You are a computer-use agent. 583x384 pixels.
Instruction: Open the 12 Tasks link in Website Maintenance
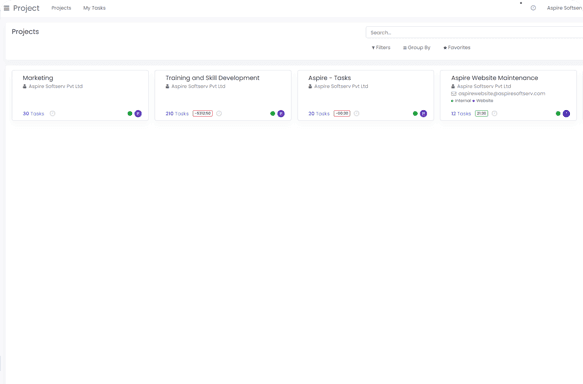[x=461, y=113]
